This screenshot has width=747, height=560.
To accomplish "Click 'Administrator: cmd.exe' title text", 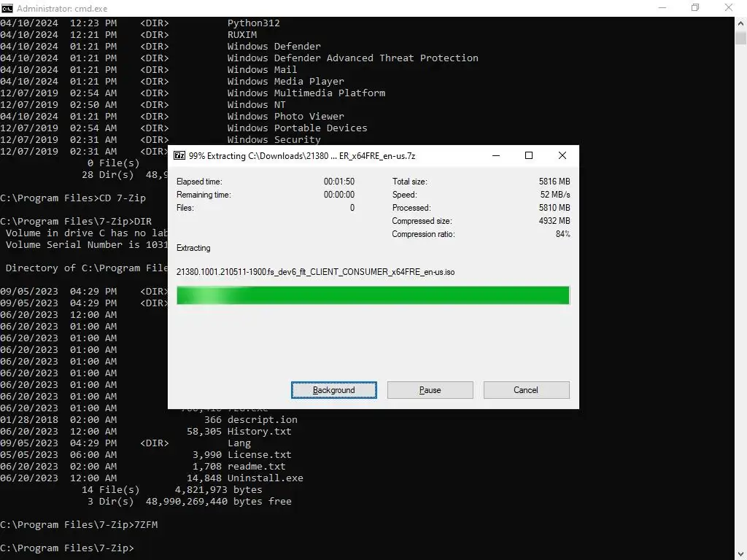I will 62,9.
